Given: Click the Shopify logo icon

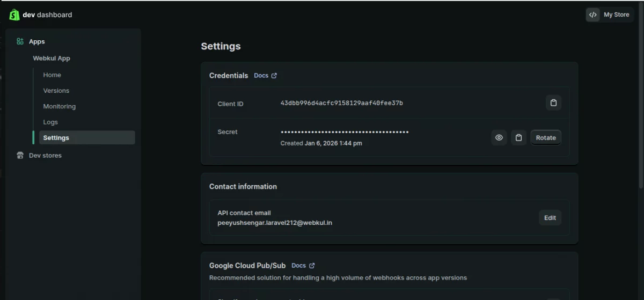Looking at the screenshot, I should [14, 15].
